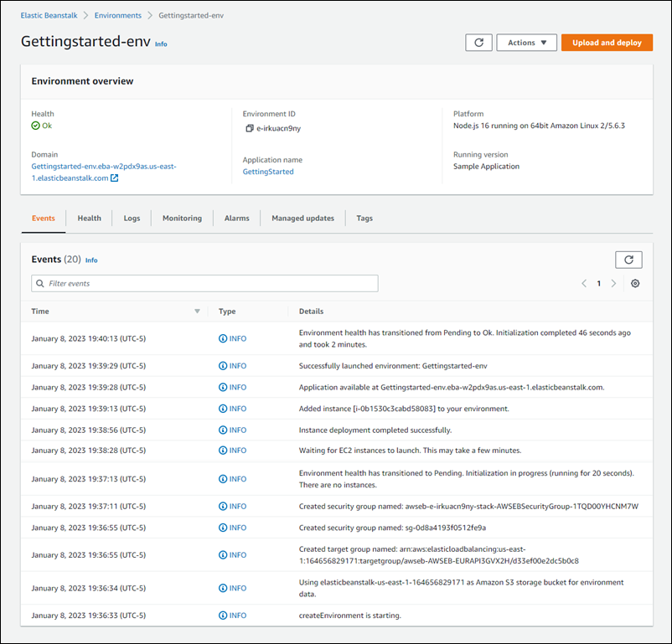Open Events table preferences gear

635,284
